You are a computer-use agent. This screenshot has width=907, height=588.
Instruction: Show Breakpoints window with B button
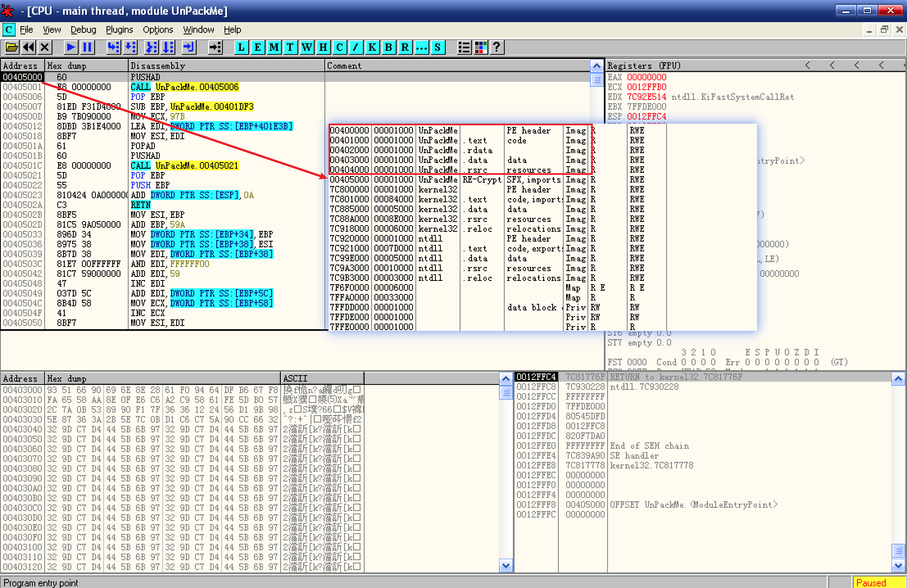pos(388,47)
